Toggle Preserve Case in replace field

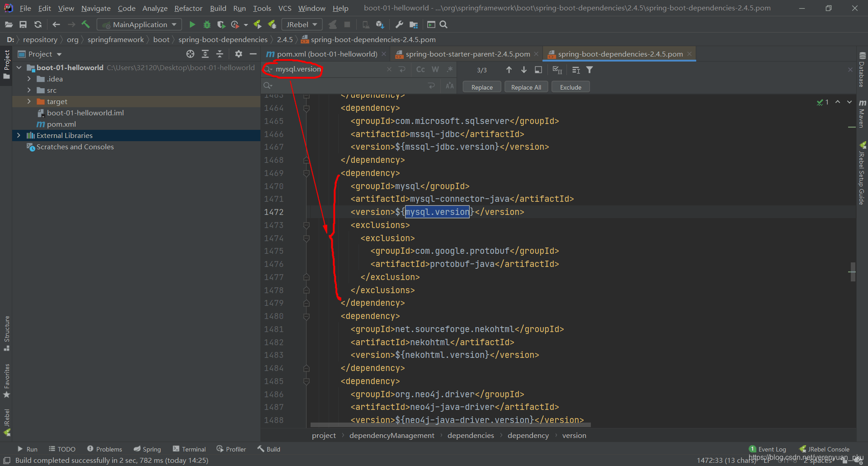coord(450,86)
